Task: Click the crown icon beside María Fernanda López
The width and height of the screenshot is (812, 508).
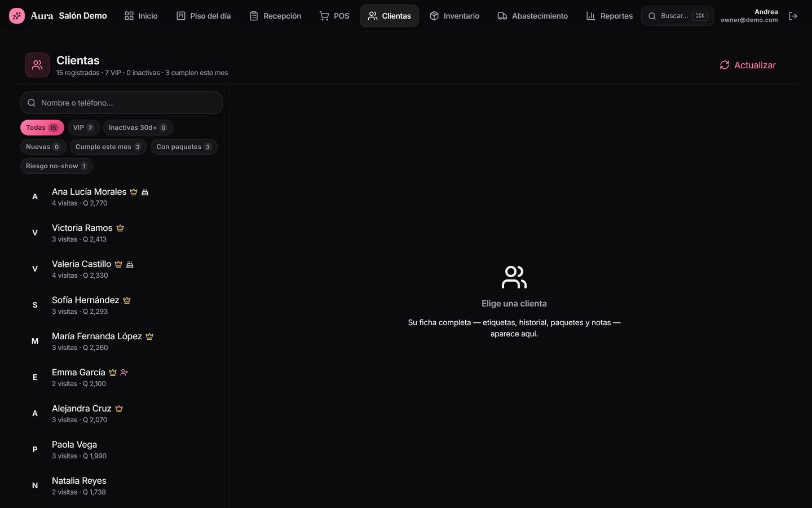Action: (x=149, y=336)
